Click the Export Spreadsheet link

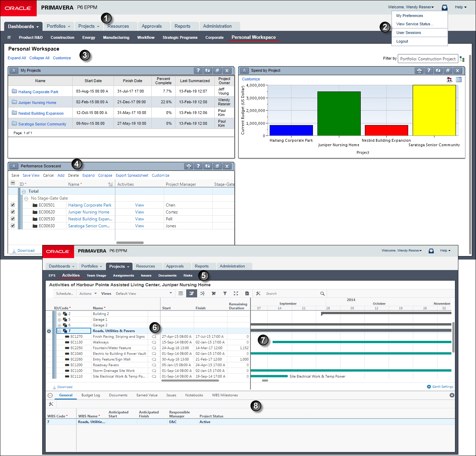[132, 175]
